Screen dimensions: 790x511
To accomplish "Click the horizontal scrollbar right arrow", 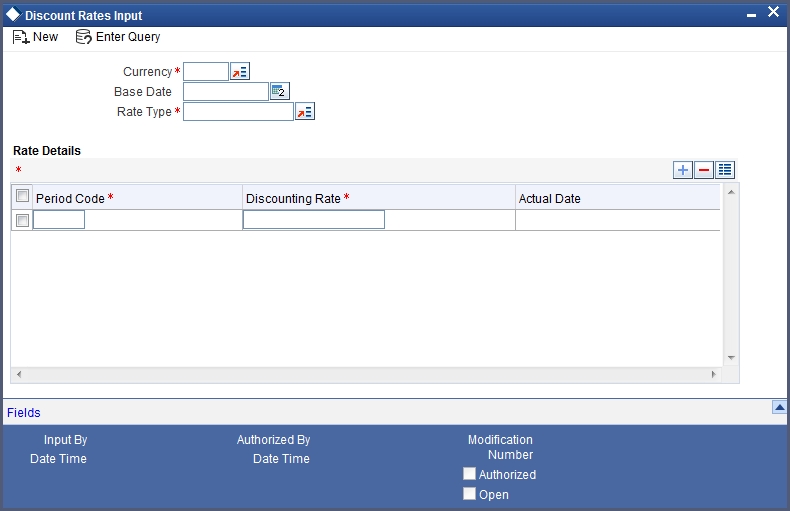I will tap(713, 374).
